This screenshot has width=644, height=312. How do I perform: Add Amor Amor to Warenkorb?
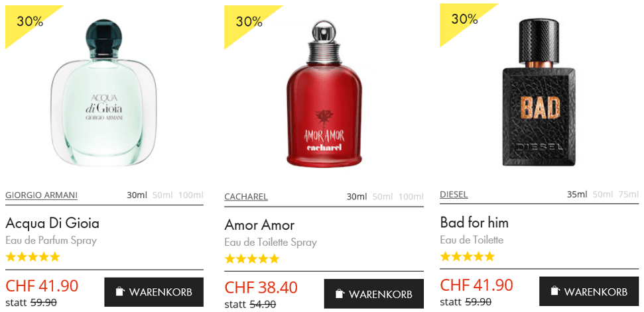[x=374, y=293]
